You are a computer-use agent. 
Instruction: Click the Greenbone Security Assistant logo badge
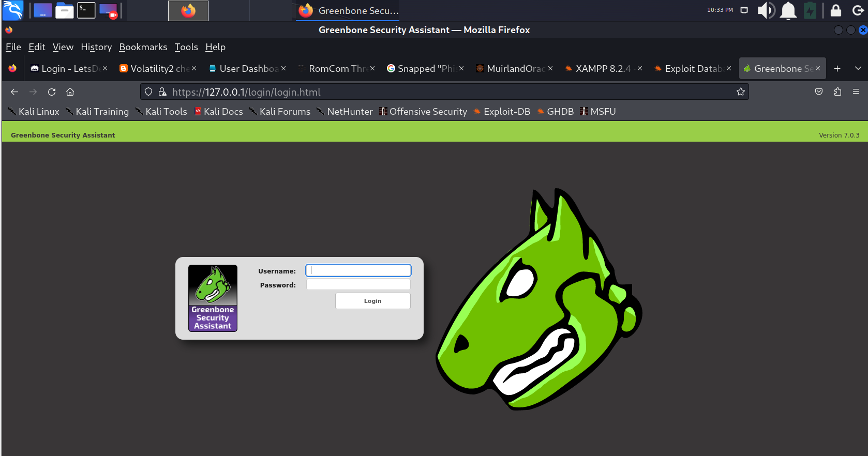[213, 298]
